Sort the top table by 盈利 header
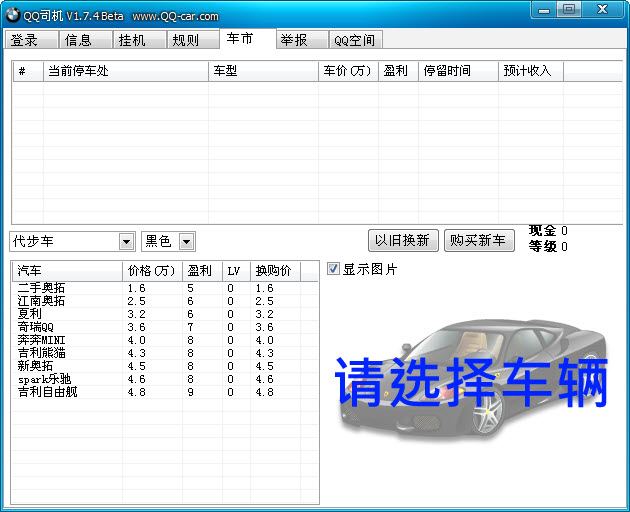The image size is (630, 512). 398,71
